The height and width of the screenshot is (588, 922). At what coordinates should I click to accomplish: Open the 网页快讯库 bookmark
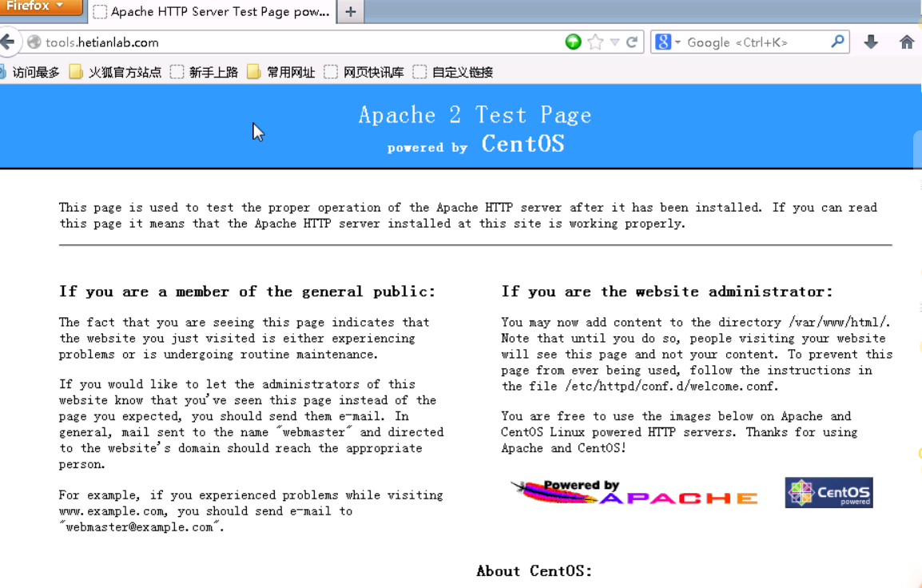point(364,73)
